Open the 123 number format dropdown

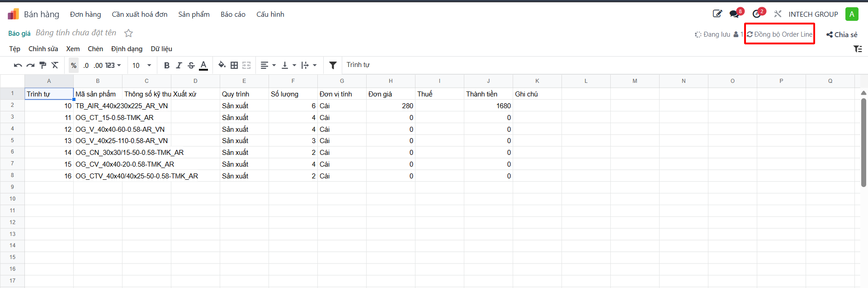(113, 65)
